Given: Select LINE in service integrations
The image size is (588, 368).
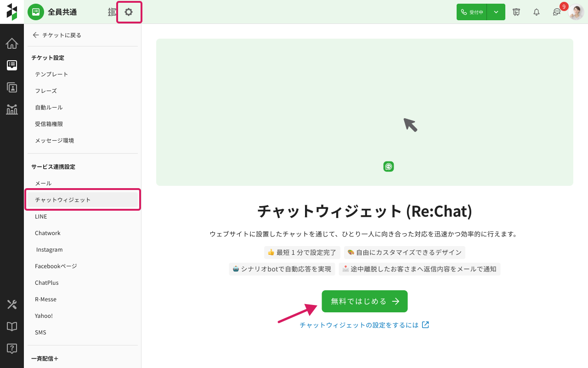Looking at the screenshot, I should point(41,216).
